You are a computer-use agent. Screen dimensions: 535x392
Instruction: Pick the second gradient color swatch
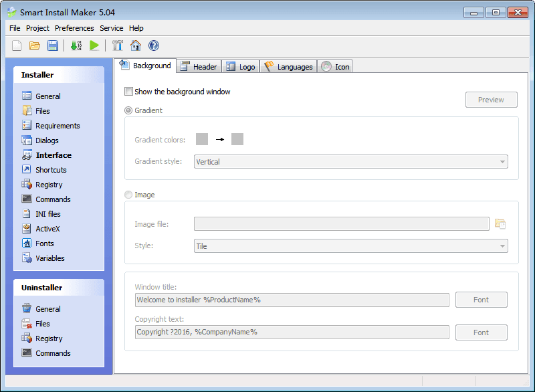(237, 139)
